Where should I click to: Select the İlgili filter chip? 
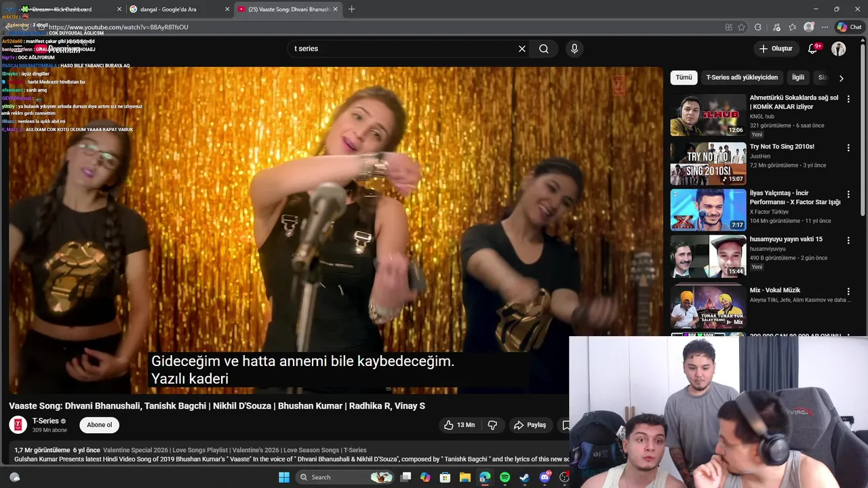pyautogui.click(x=798, y=77)
